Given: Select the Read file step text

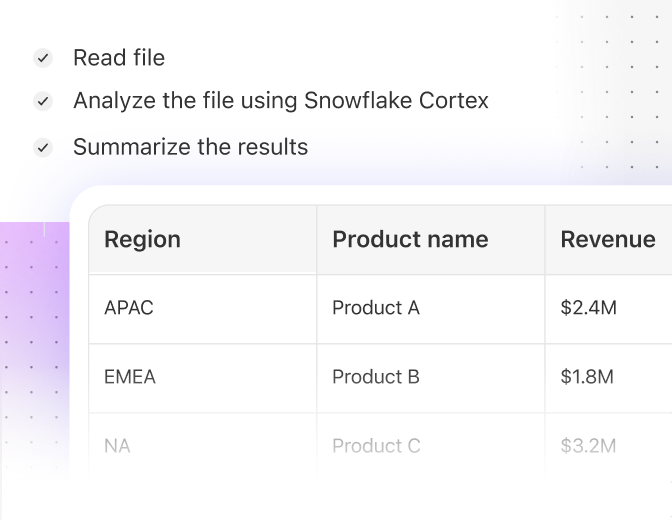Looking at the screenshot, I should click(119, 58).
